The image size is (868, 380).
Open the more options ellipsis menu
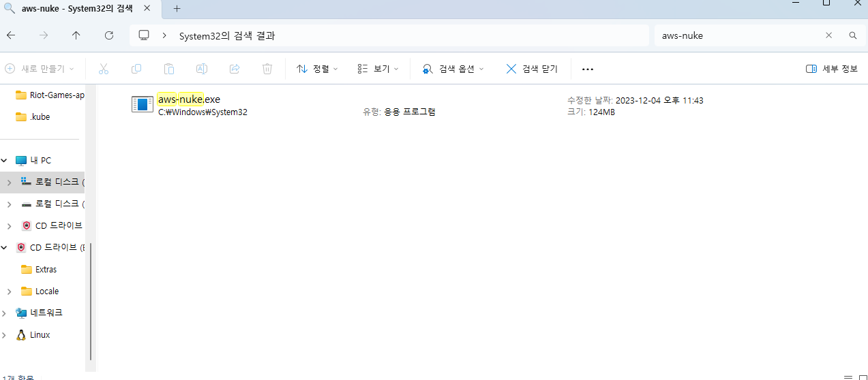point(588,69)
